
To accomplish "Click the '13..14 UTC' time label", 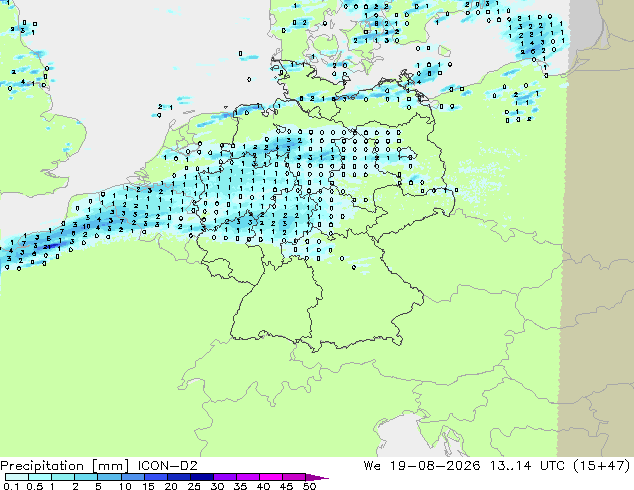I will coord(527,466).
